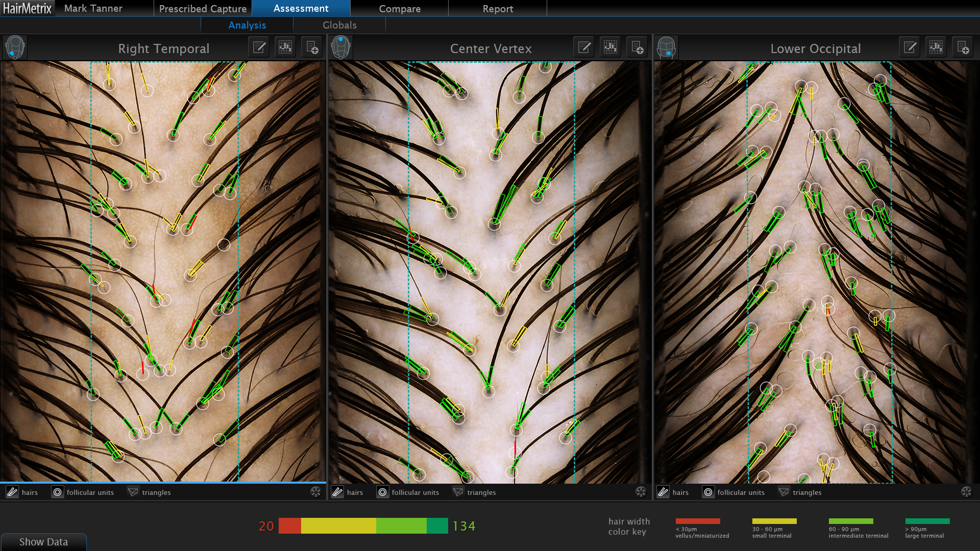The width and height of the screenshot is (980, 551).
Task: Click the hair width color key label
Action: (x=629, y=527)
